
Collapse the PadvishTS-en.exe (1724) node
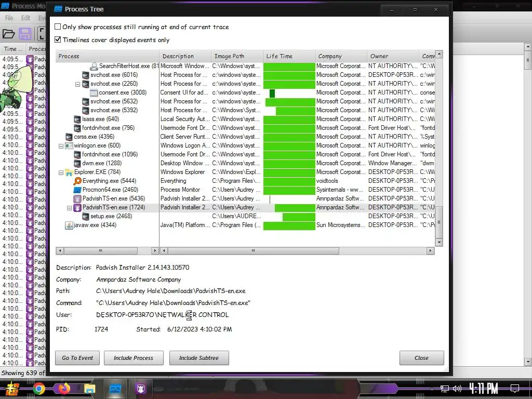(69, 207)
